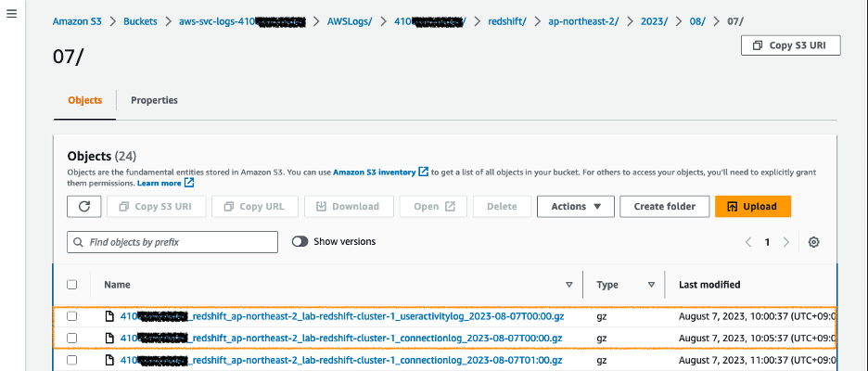Switch to the Properties tab
The image size is (868, 371).
[x=154, y=100]
